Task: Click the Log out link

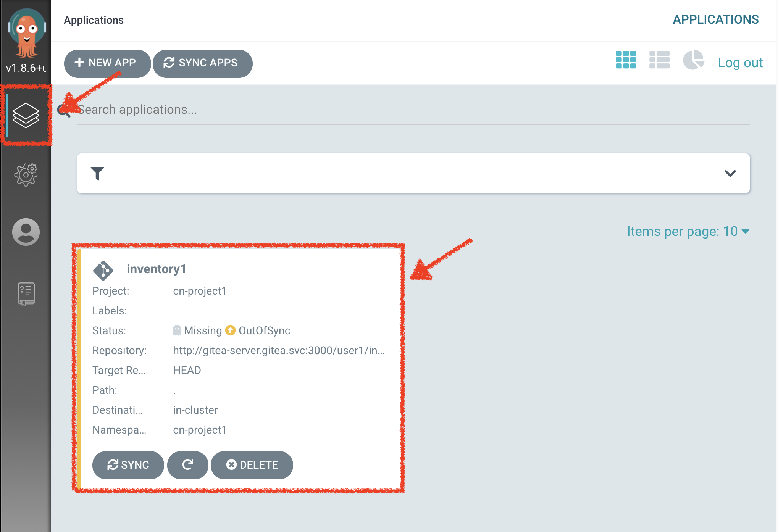Action: [740, 62]
